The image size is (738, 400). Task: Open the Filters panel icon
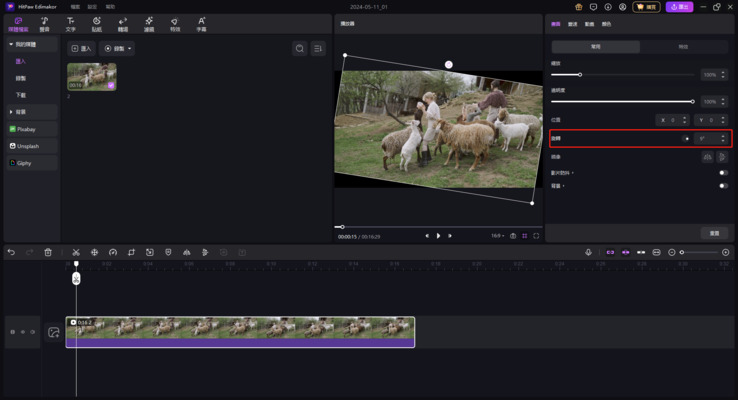[x=149, y=24]
